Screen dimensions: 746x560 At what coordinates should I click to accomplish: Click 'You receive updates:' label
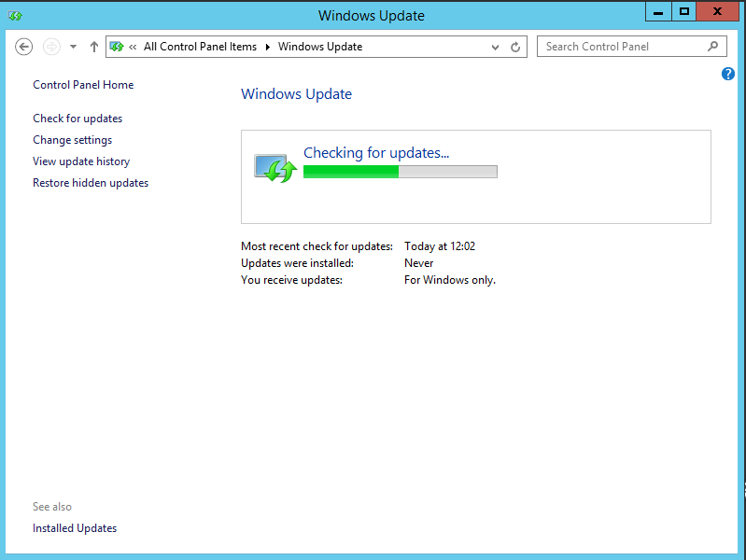(x=291, y=280)
